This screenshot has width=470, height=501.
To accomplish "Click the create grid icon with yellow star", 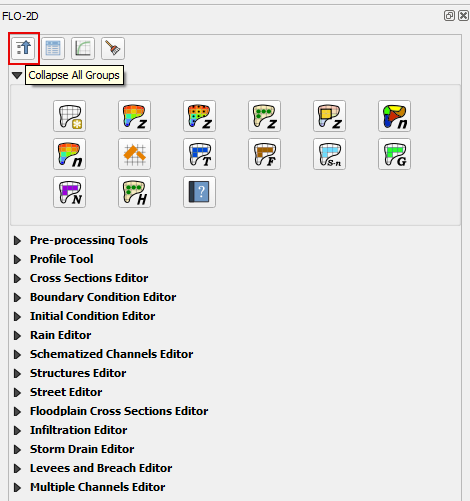I will 70,116.
